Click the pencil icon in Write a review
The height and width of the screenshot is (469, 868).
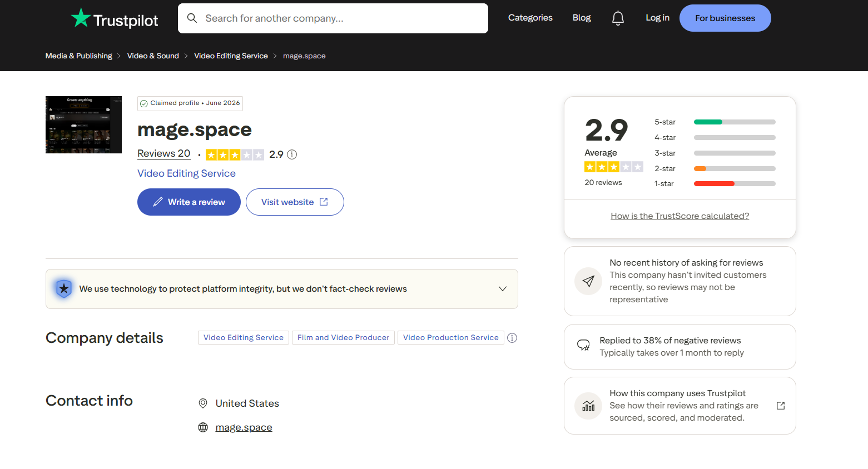(x=158, y=202)
